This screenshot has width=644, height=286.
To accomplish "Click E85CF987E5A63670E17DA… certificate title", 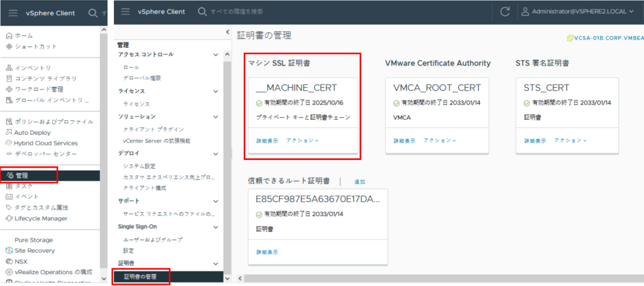I will coord(318,199).
